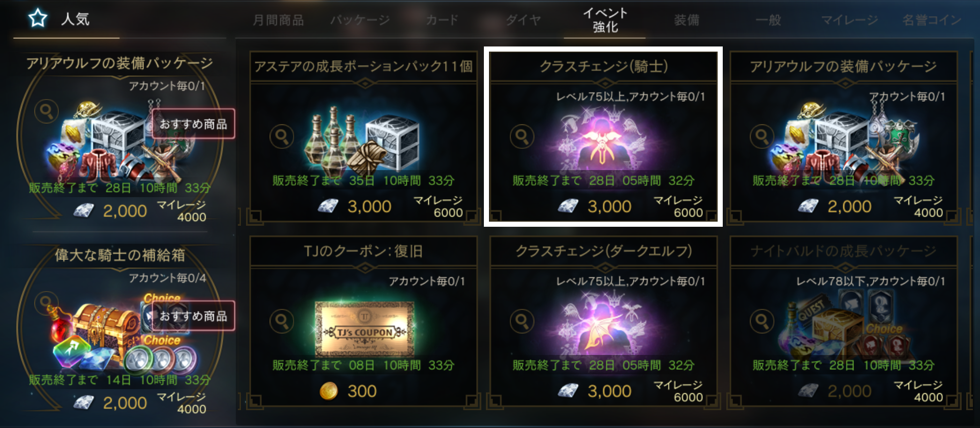The height and width of the screenshot is (428, 980).
Task: Tap magnifier on left アリアウルフの装備パッケージ
Action: pyautogui.click(x=46, y=111)
